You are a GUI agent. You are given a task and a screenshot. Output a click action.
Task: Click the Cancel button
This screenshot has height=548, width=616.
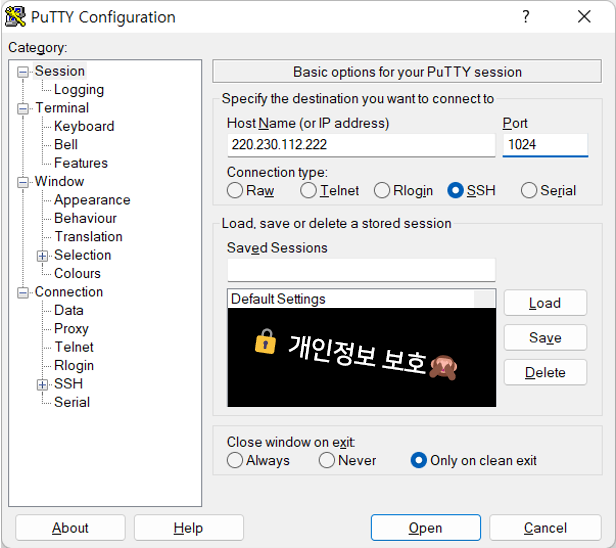coord(545,528)
